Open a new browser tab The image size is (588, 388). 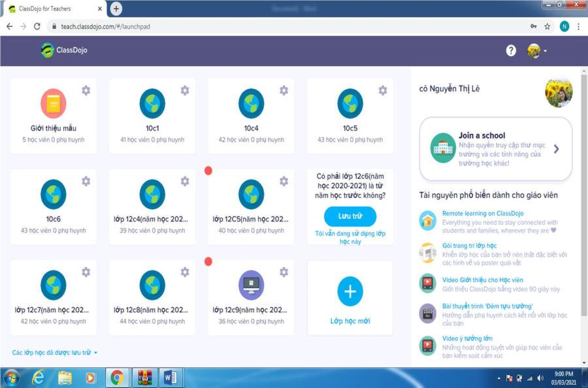coord(116,8)
